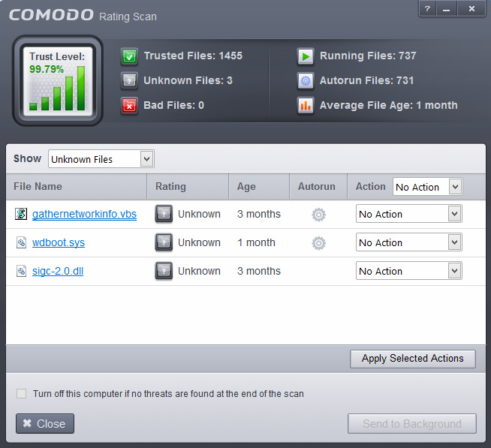Click the Running Files: 737 text

point(368,56)
